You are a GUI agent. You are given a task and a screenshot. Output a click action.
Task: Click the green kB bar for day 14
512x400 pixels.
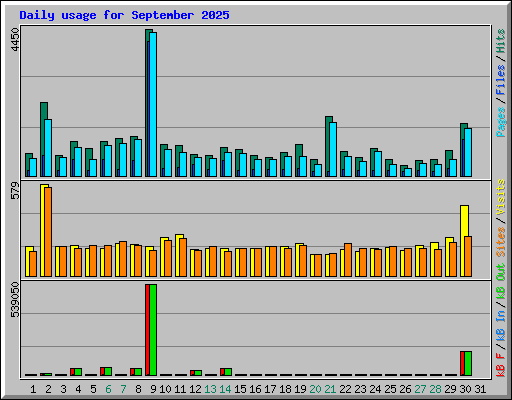point(228,372)
